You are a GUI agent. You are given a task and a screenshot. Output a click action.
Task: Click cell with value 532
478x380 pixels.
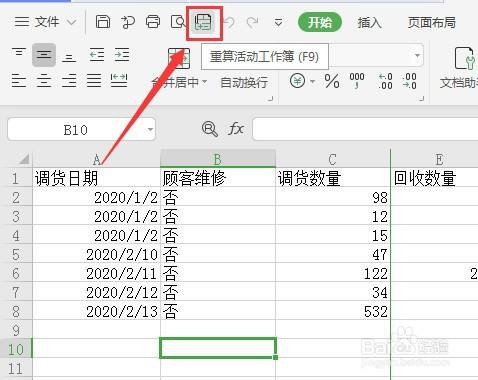click(x=333, y=311)
